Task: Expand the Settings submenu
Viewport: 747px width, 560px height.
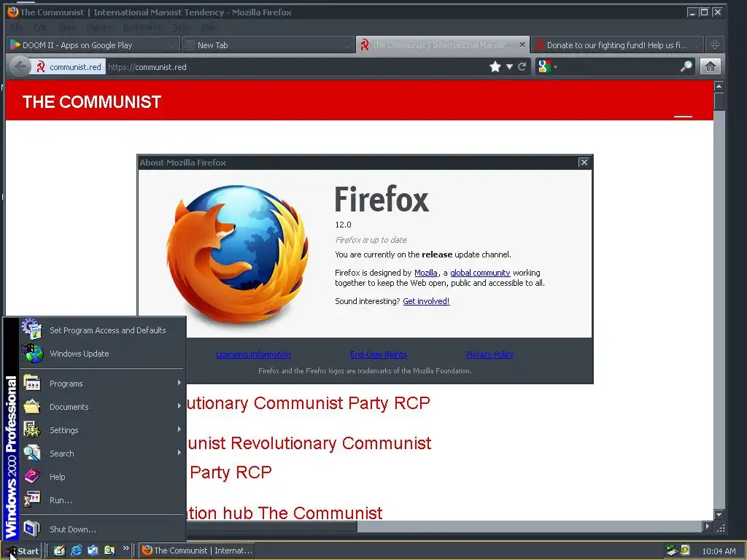Action: tap(102, 430)
